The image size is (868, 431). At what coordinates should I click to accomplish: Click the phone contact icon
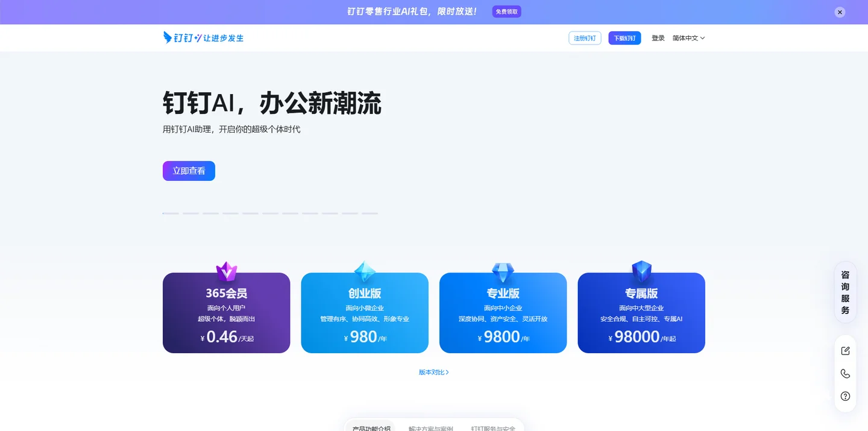846,374
